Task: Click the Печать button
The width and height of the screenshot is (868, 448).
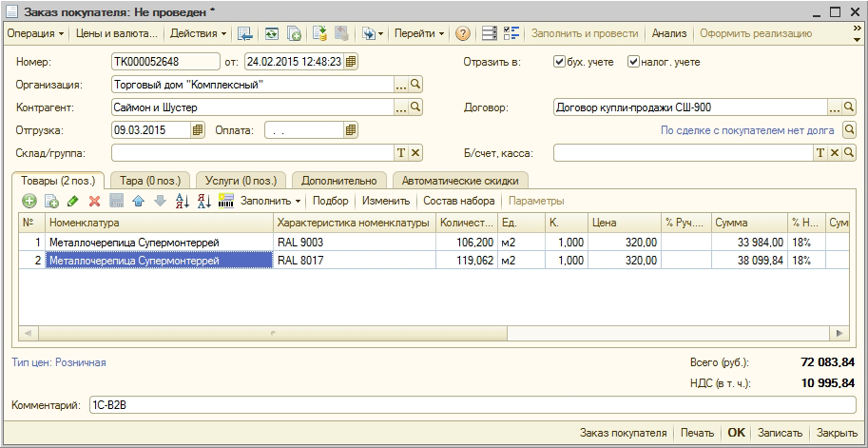Action: (x=698, y=433)
